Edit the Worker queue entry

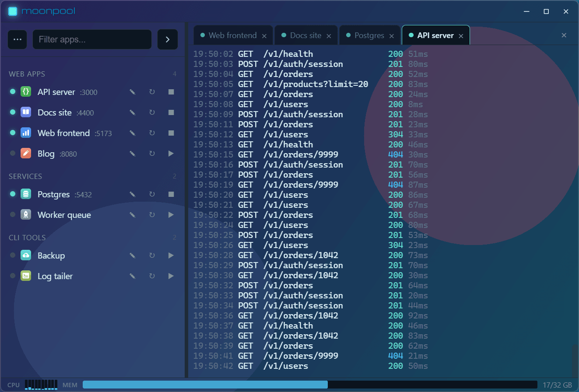click(133, 215)
